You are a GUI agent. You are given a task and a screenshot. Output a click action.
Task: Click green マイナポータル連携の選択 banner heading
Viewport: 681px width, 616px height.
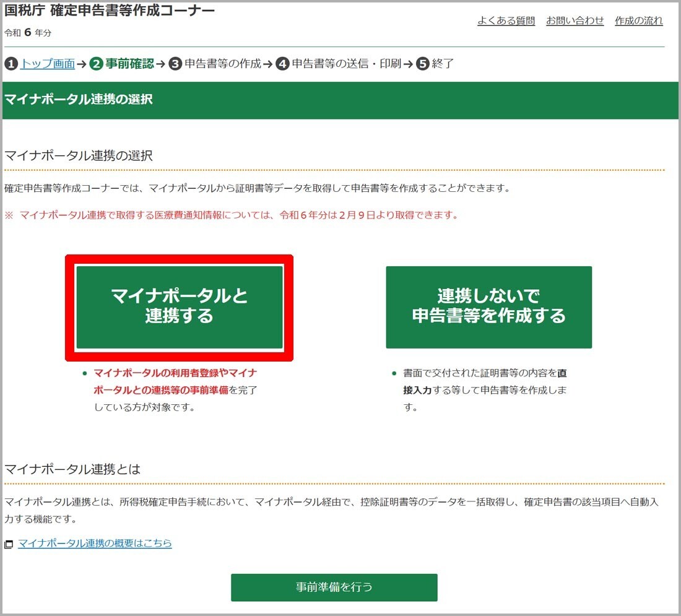pos(78,99)
